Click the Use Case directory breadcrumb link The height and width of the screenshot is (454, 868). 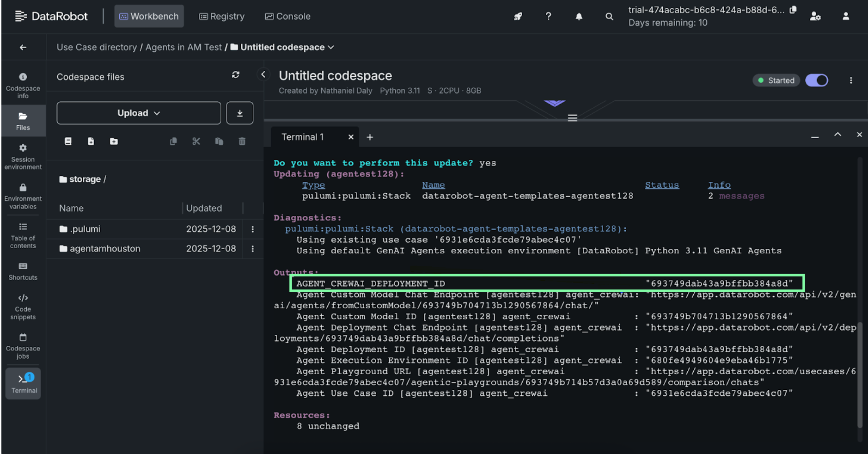(97, 48)
